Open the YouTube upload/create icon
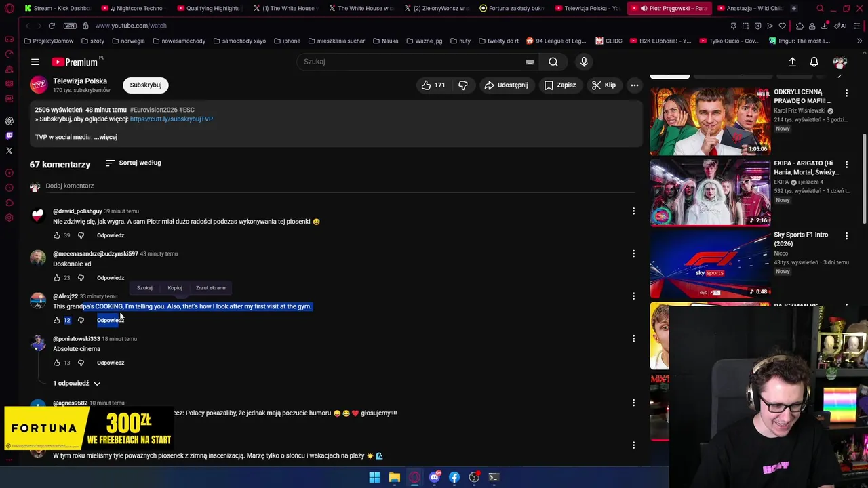Image resolution: width=868 pixels, height=488 pixels. 792,62
